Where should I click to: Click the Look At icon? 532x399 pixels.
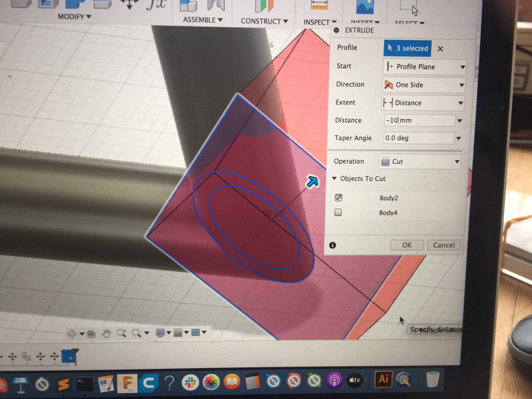tap(91, 334)
